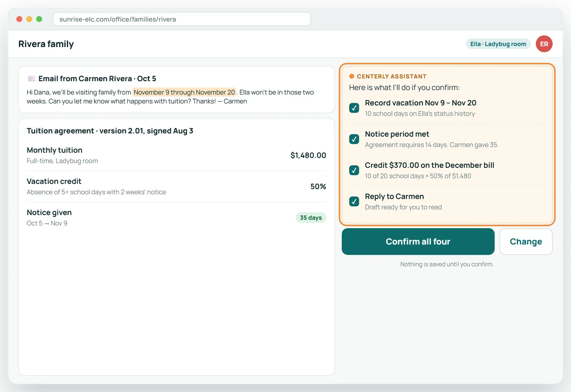Click the Ella · Ladybug room tag
The image size is (571, 392).
click(x=498, y=44)
